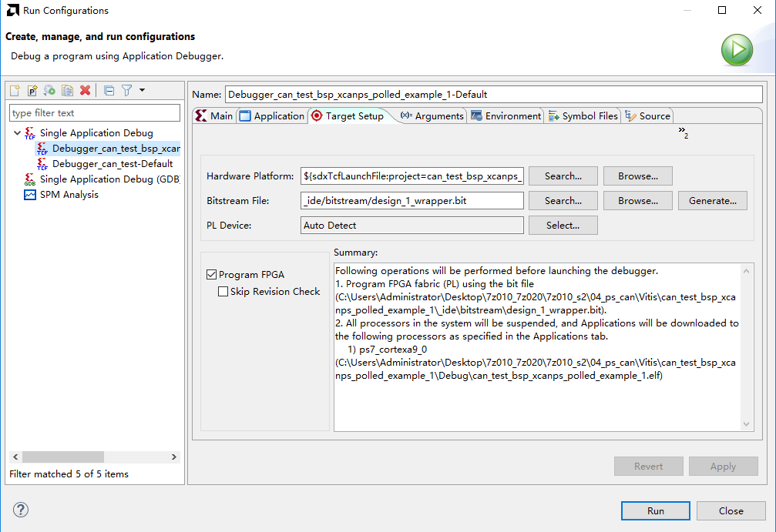The image size is (776, 532).
Task: Click the Single Application Debug GDB icon
Action: (x=30, y=179)
